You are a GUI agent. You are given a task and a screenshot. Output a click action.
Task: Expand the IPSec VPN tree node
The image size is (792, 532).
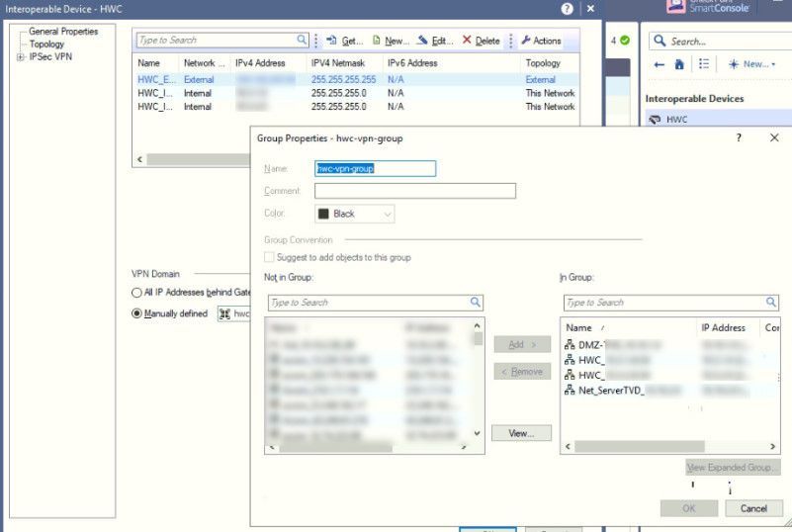coord(21,56)
